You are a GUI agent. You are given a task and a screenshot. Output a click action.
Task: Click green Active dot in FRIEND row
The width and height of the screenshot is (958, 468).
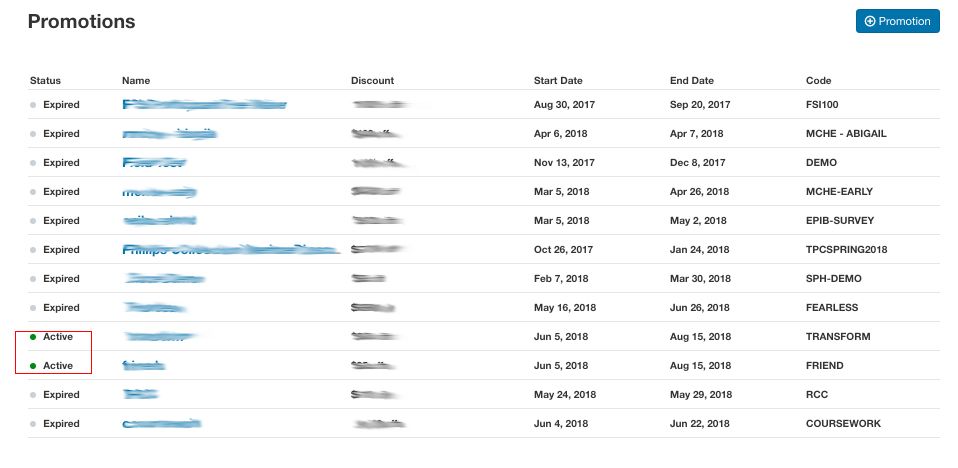pos(33,366)
